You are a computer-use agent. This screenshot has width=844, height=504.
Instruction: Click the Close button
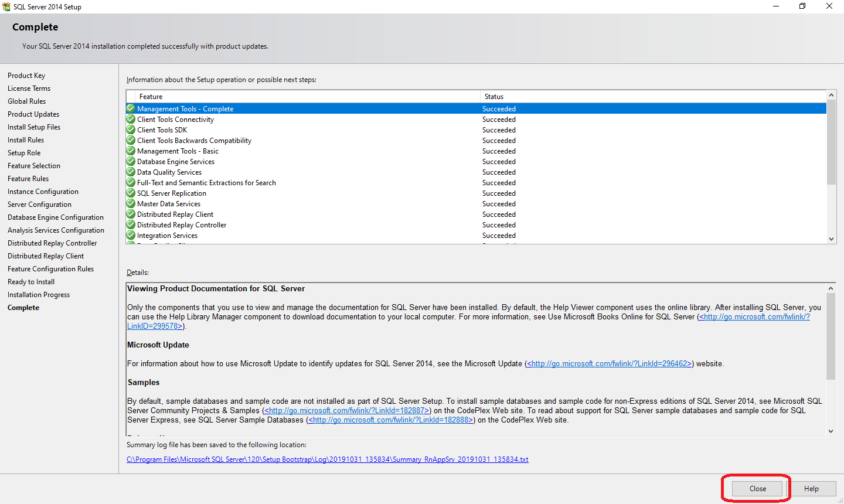[x=757, y=488]
